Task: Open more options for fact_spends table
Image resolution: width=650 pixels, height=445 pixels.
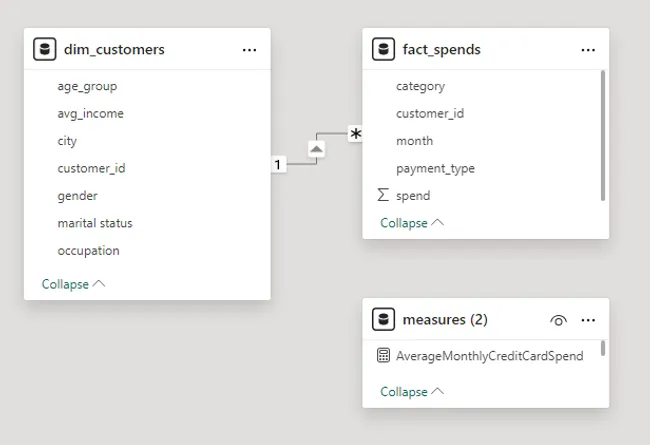Action: 588,49
